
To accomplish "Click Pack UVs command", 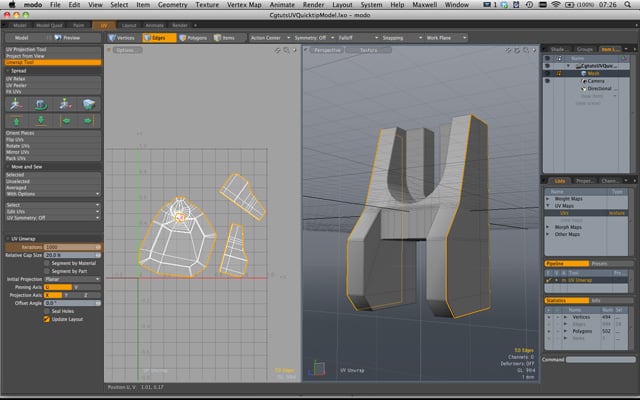I will point(18,159).
